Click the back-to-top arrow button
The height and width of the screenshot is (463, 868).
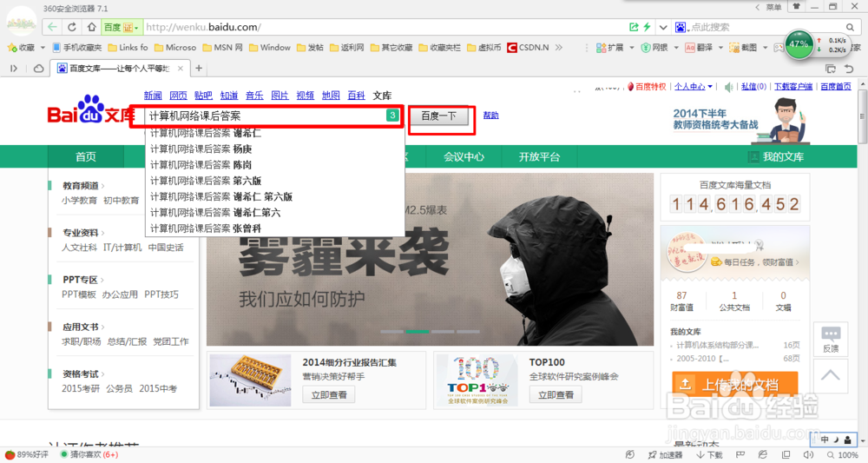click(x=831, y=375)
